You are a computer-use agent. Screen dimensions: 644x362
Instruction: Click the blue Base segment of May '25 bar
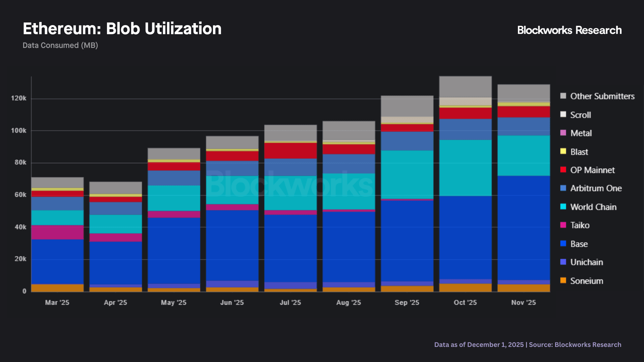coord(174,251)
